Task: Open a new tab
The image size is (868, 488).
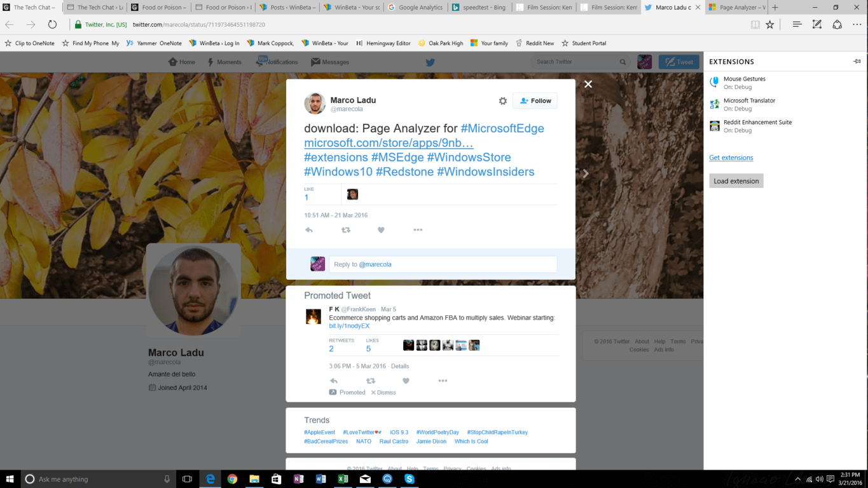Action: point(775,8)
